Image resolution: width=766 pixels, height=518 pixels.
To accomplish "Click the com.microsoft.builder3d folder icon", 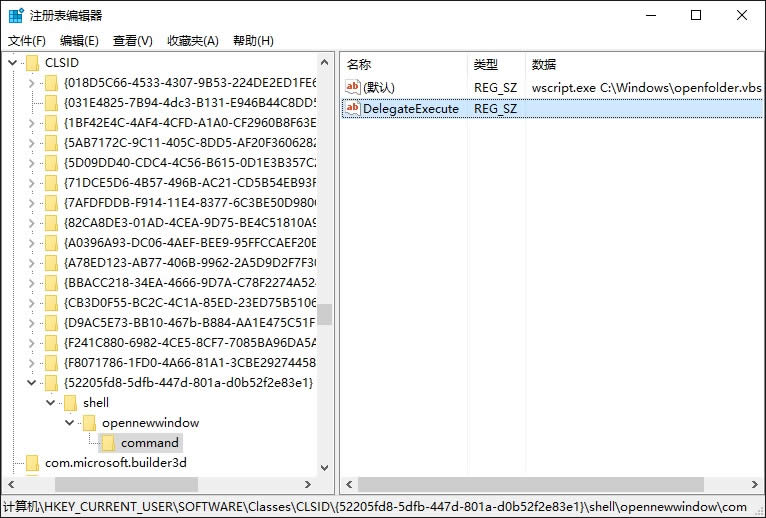I will click(x=32, y=463).
